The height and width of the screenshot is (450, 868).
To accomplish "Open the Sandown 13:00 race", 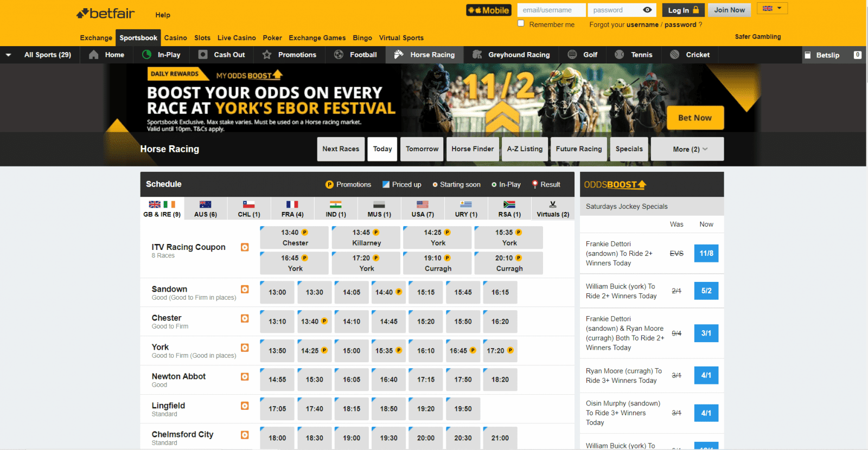I will coord(277,292).
